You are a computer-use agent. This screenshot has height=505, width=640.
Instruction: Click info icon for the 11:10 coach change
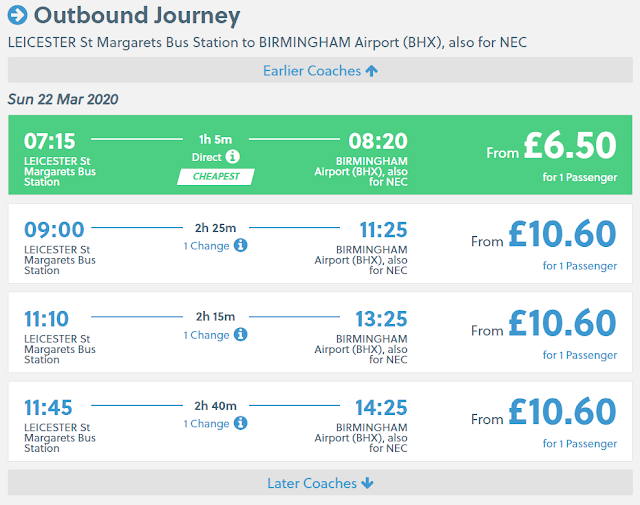click(241, 335)
